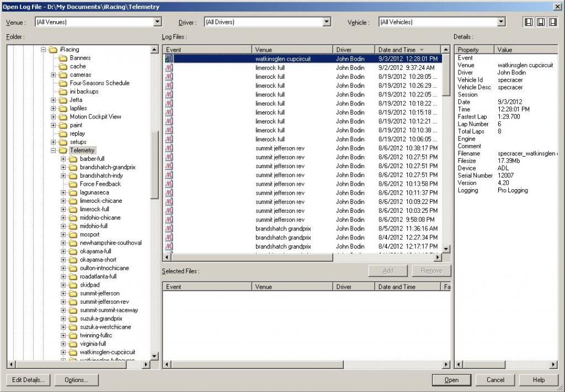This screenshot has height=392, width=565.
Task: Click the iRacing folder icon
Action: [53, 49]
